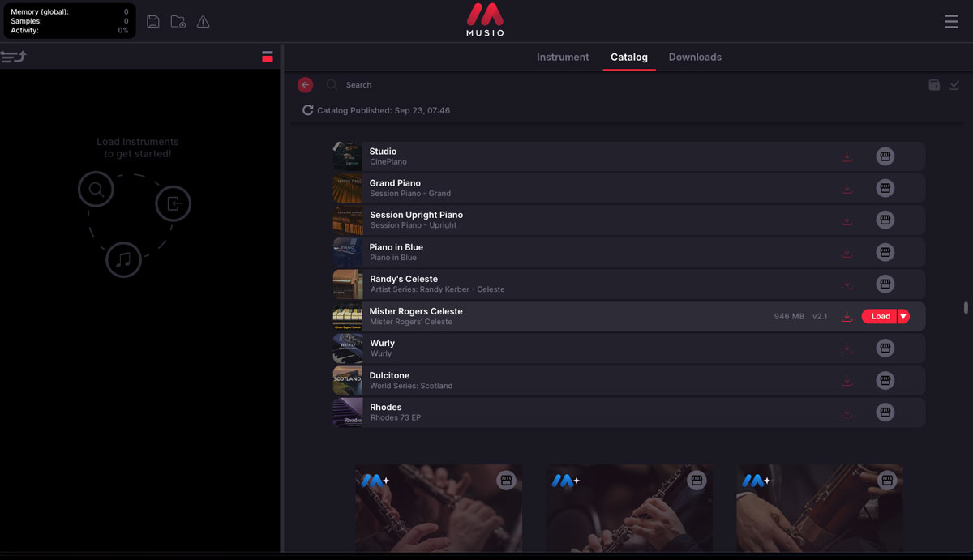Refresh the catalog with the reload icon
Screen dimensions: 973x560
tap(308, 110)
